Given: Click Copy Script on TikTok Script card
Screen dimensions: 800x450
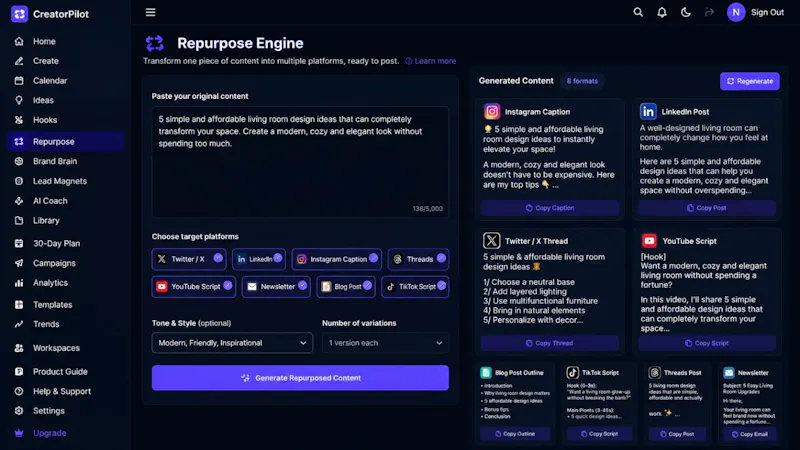Looking at the screenshot, I should [599, 434].
